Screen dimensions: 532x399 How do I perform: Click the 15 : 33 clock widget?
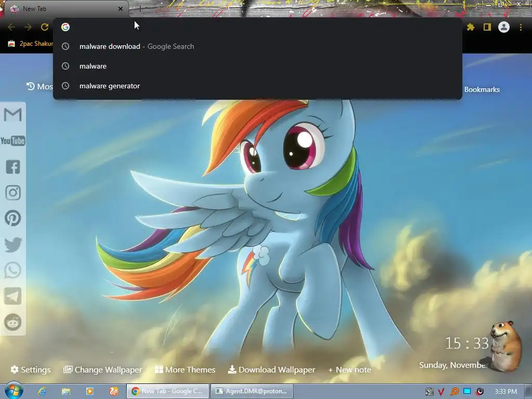467,343
